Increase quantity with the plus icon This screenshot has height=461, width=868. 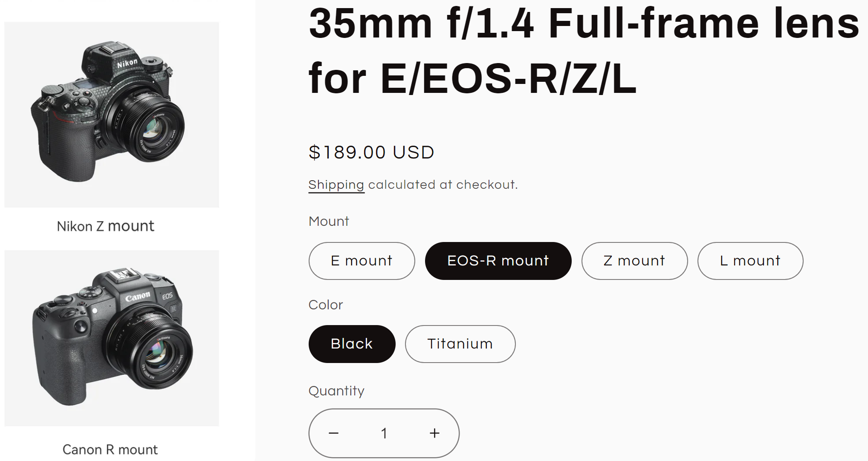coord(434,433)
